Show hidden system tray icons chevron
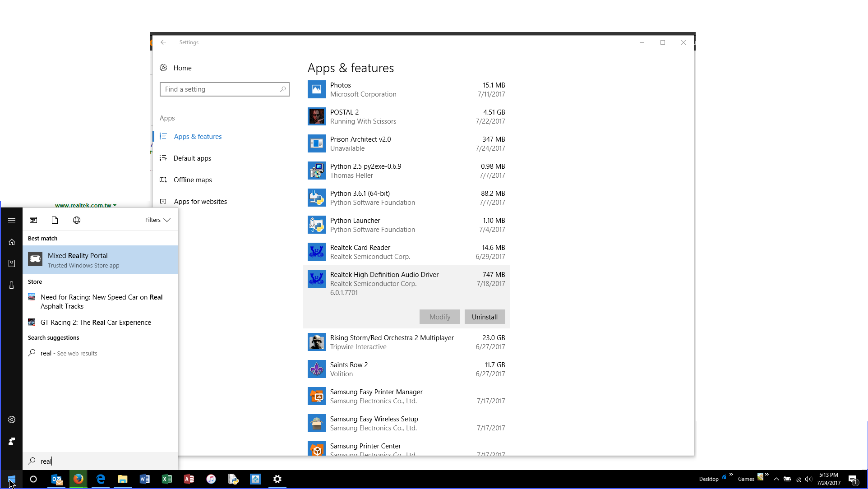Screen dimensions: 868x489 tap(776, 479)
